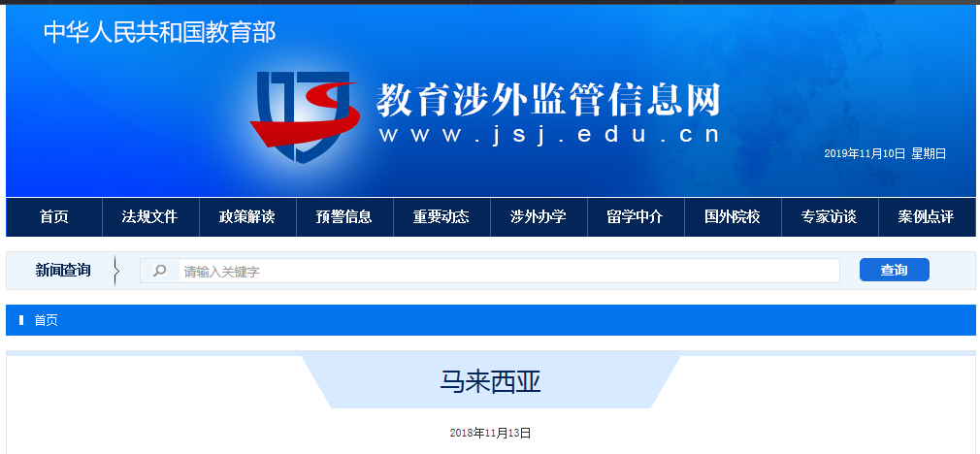The image size is (980, 454).
Task: Click the small marker icon before breadcrumb 首页
Action: pos(21,320)
